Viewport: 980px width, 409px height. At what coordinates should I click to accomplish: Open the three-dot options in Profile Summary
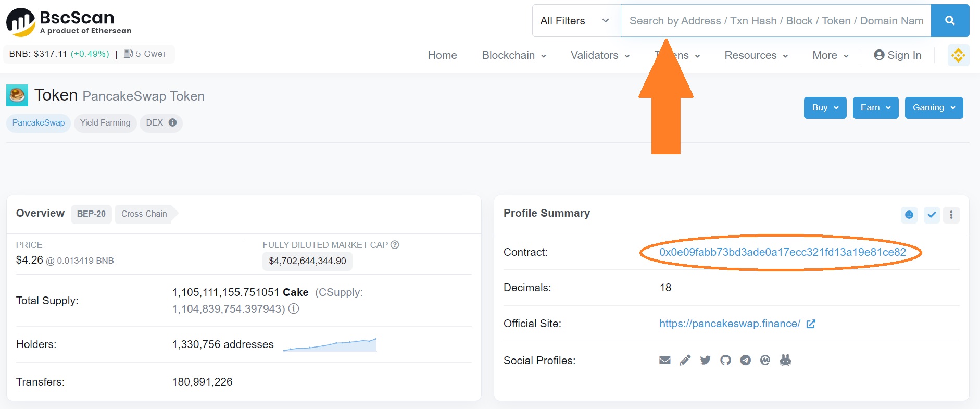click(951, 215)
